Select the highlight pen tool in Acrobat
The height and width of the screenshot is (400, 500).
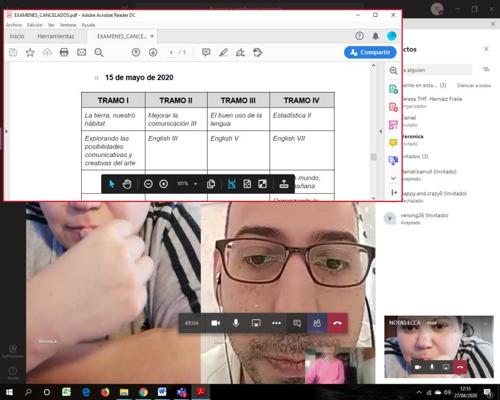point(223,52)
